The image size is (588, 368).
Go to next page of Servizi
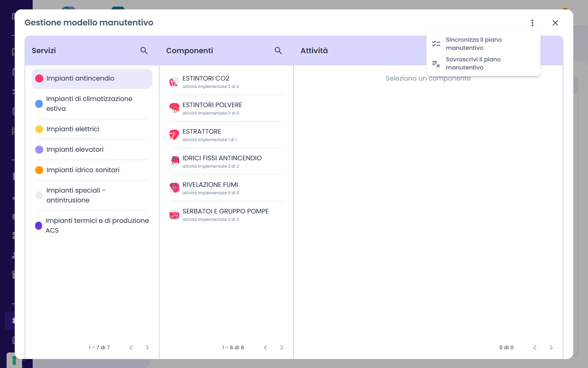click(147, 348)
